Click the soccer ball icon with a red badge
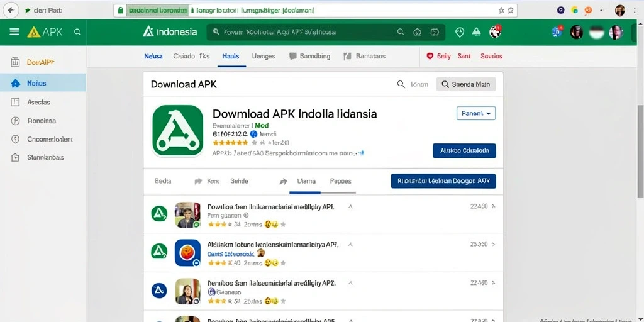The height and width of the screenshot is (322, 644). 496,31
